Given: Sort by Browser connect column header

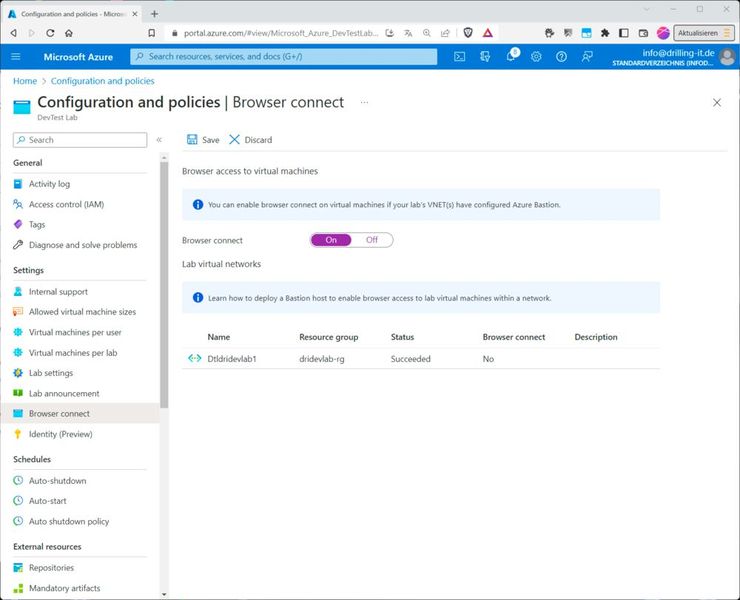Looking at the screenshot, I should pos(513,337).
